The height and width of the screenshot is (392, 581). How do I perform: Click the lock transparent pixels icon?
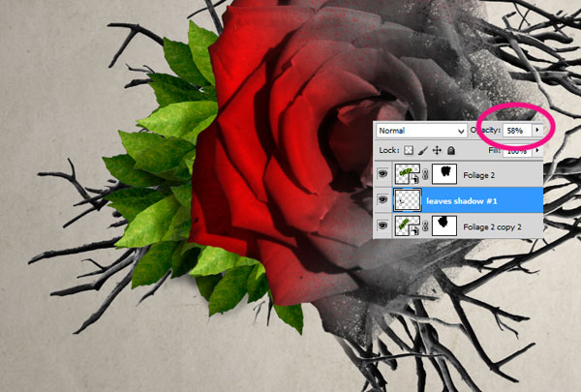pos(409,151)
